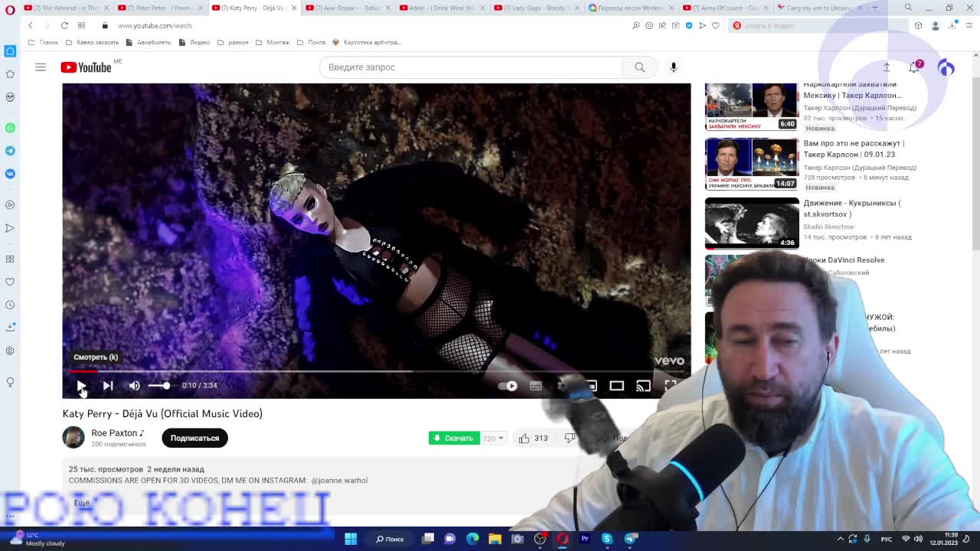Viewport: 980px width, 551px height.
Task: Open Opera speed dial grid
Action: click(81, 26)
